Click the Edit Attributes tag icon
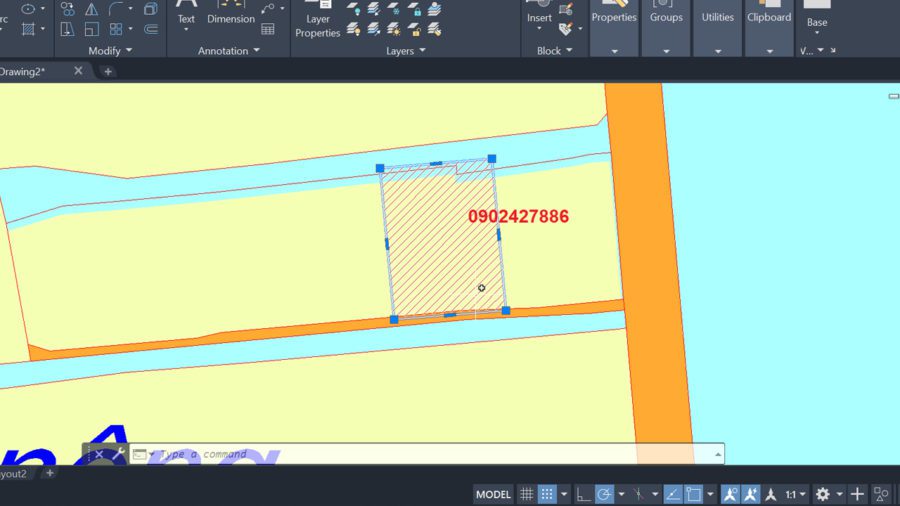 (x=566, y=29)
